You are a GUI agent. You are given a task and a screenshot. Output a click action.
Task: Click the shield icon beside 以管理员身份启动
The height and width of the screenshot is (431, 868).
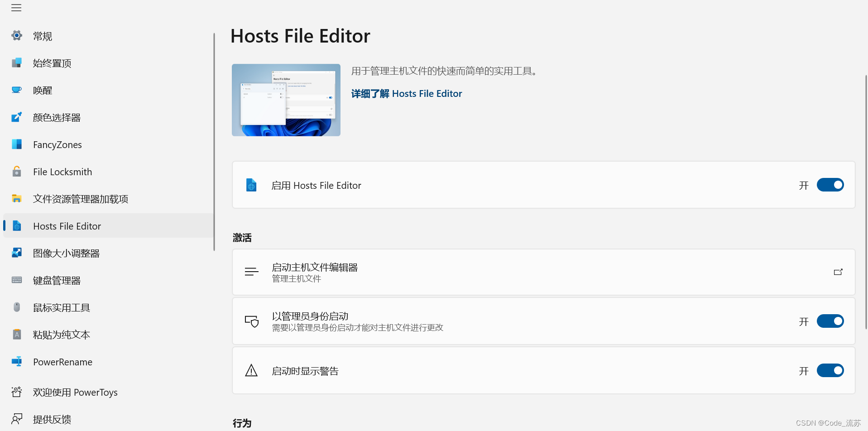pyautogui.click(x=252, y=321)
